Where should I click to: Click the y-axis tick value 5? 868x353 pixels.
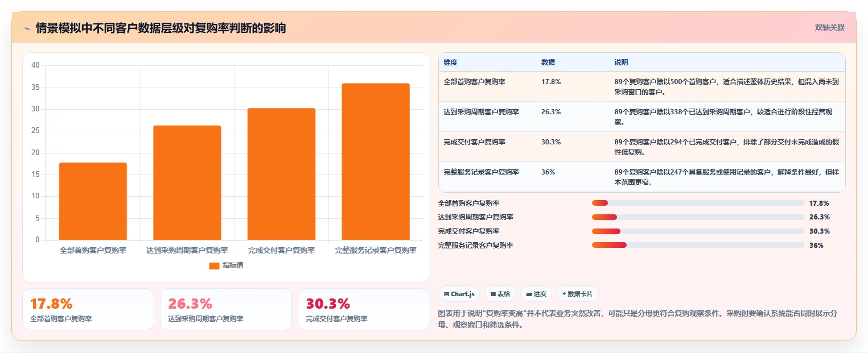click(38, 218)
